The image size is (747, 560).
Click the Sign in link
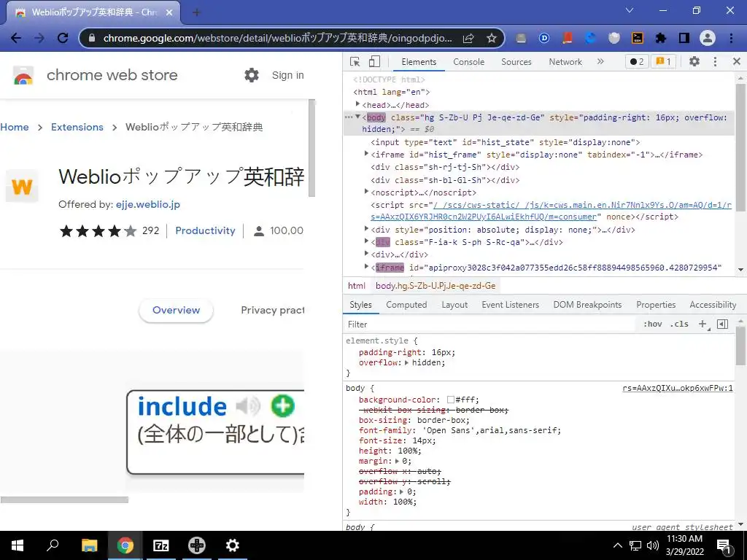click(x=287, y=75)
